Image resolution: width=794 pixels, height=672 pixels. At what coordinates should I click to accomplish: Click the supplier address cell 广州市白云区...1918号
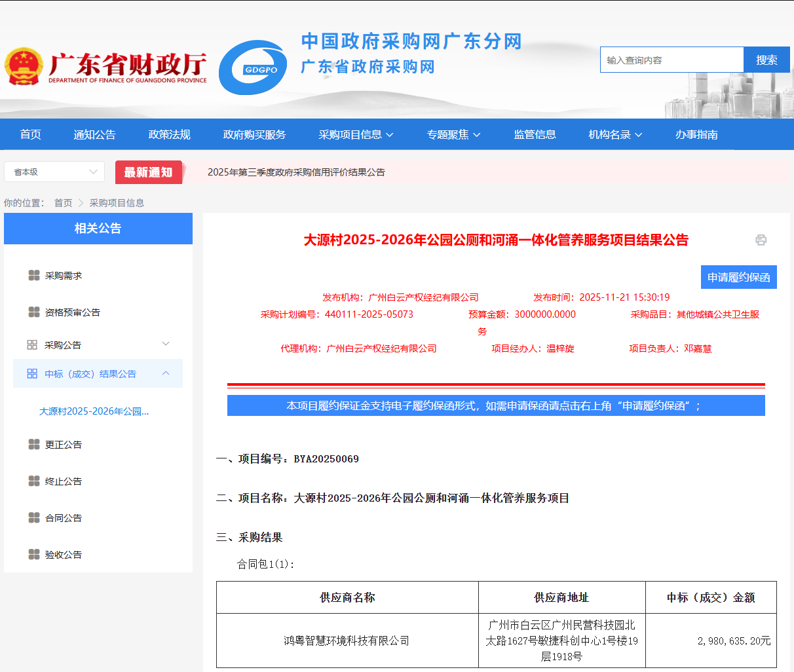pos(561,641)
